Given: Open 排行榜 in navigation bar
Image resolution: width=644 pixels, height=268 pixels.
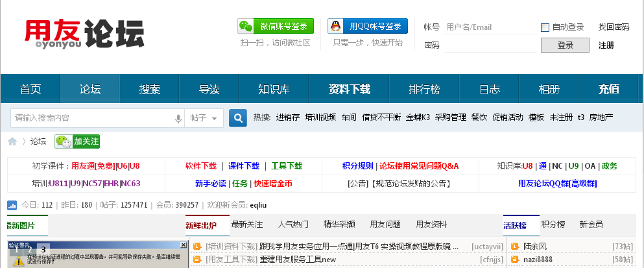Looking at the screenshot, I should click(x=424, y=89).
